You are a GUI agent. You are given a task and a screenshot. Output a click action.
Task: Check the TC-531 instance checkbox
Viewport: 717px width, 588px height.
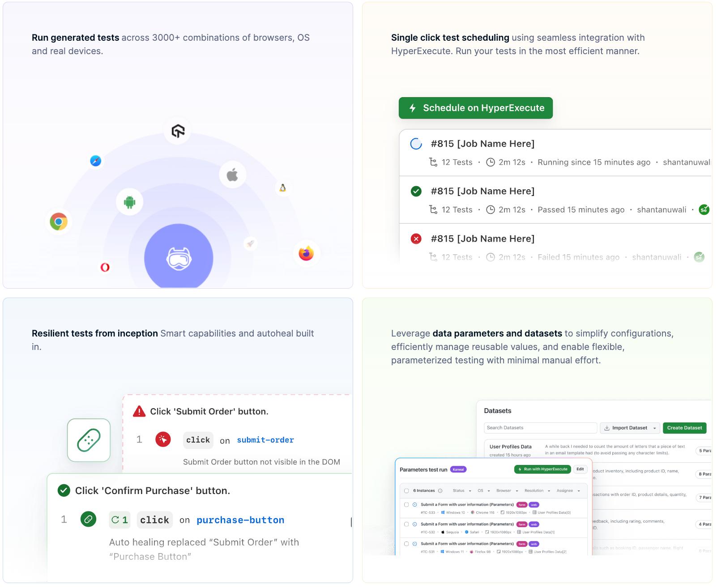(x=406, y=544)
